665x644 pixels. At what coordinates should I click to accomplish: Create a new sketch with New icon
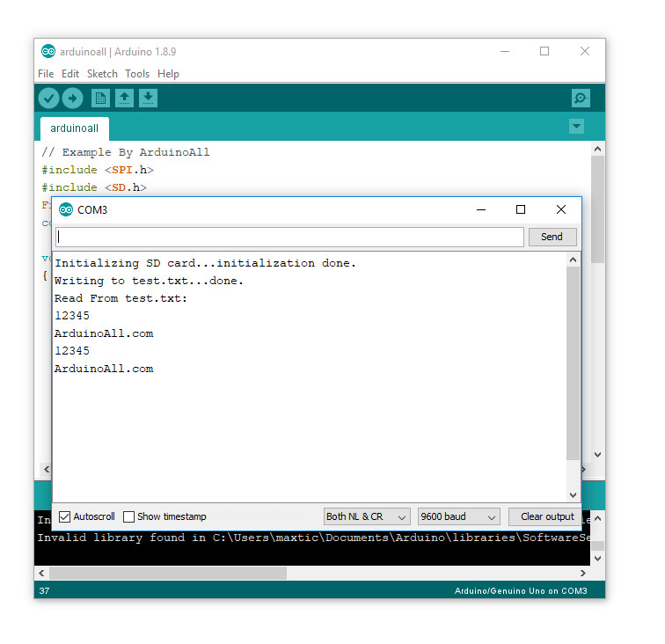(100, 99)
